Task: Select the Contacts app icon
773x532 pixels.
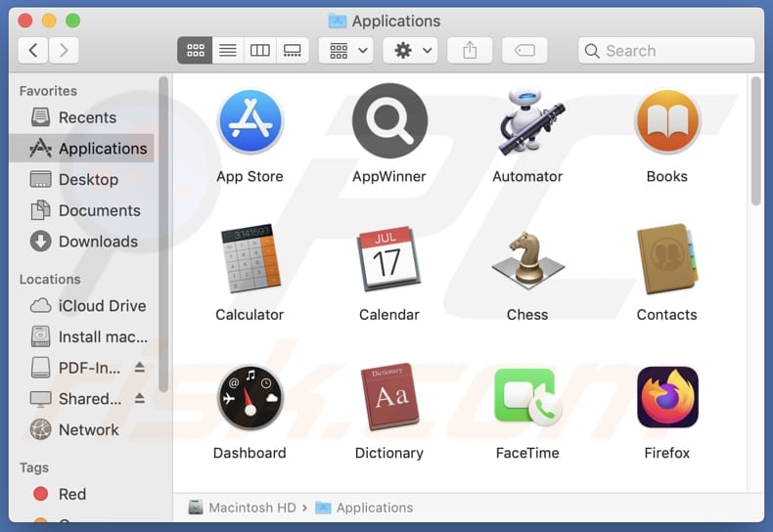Action: [667, 258]
